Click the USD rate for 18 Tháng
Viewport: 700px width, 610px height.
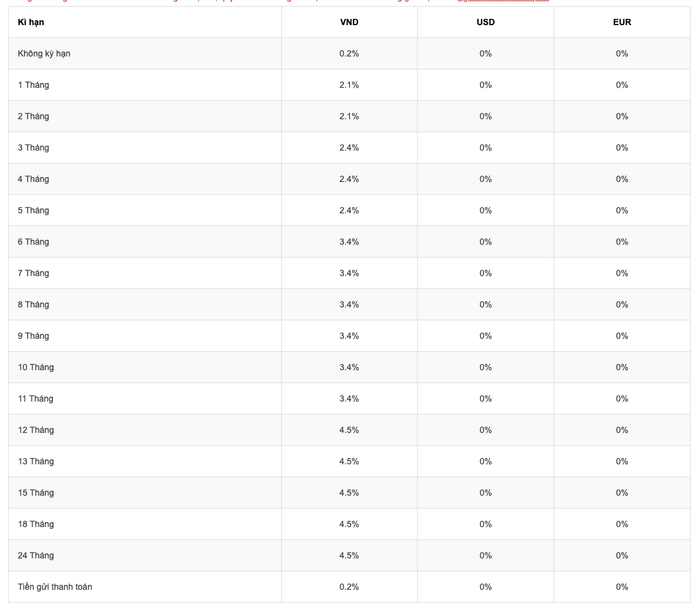click(485, 524)
